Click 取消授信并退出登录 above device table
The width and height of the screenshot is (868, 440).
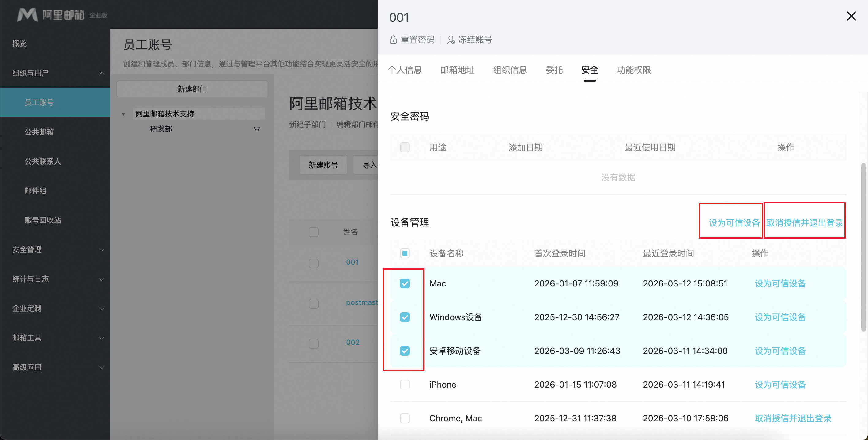[804, 223]
